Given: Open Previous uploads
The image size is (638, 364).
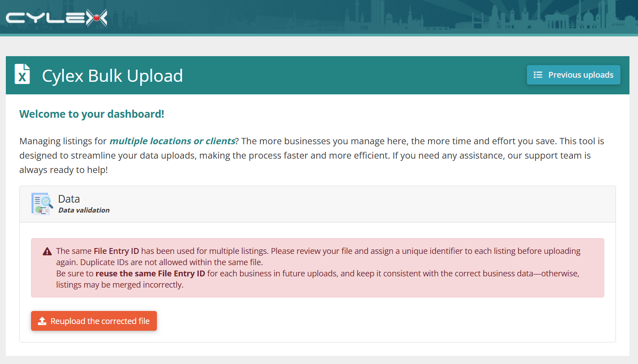Looking at the screenshot, I should point(573,75).
